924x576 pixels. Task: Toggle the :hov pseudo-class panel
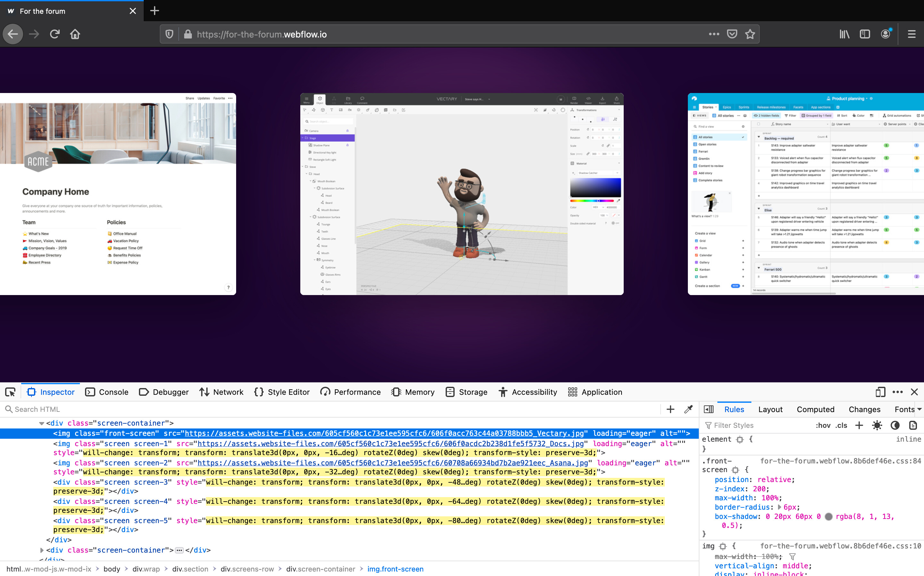click(823, 425)
